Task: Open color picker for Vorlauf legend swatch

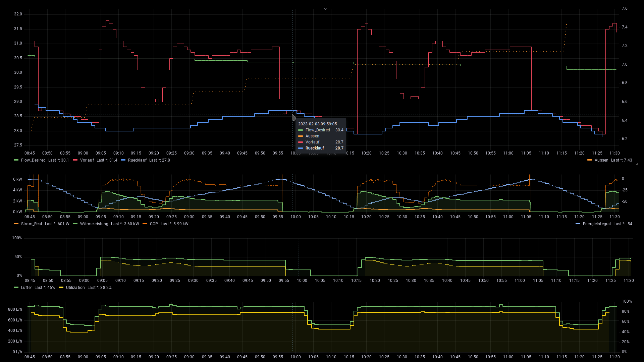Action: (75, 160)
